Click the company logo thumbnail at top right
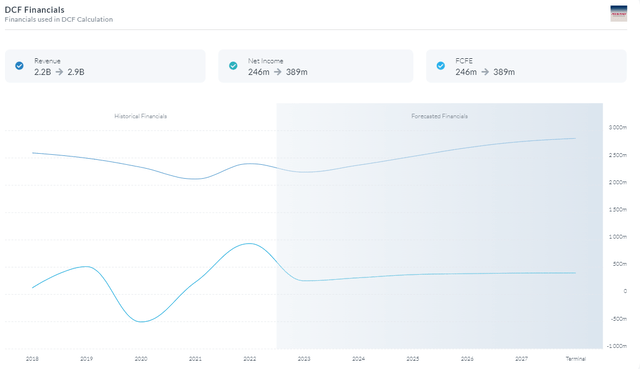Screen dimensions: 640x369 pyautogui.click(x=618, y=13)
